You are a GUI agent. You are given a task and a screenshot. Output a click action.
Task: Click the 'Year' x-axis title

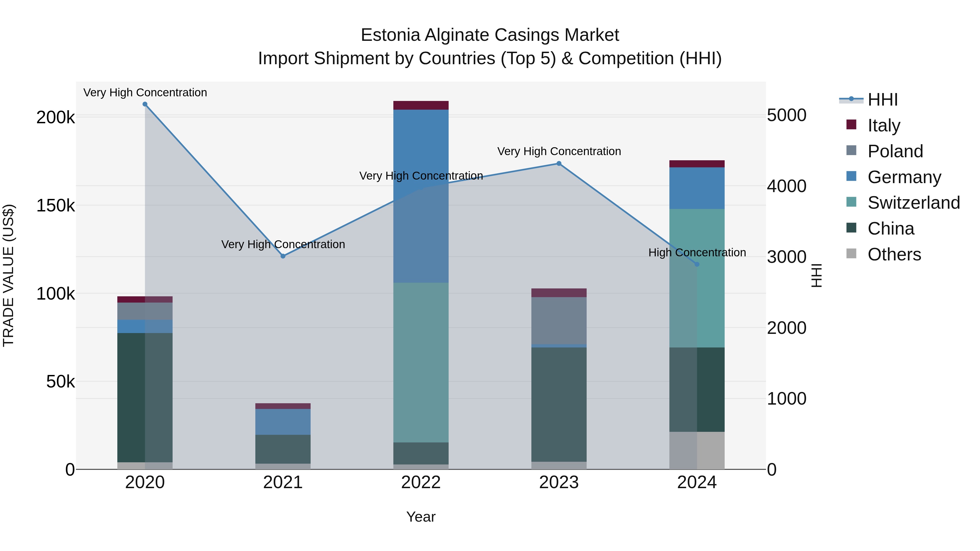click(421, 517)
